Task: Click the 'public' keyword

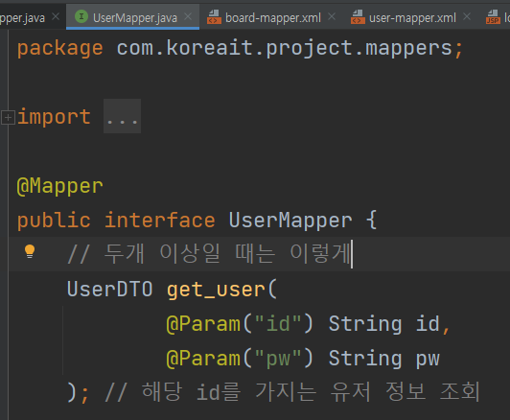Action: coord(54,221)
